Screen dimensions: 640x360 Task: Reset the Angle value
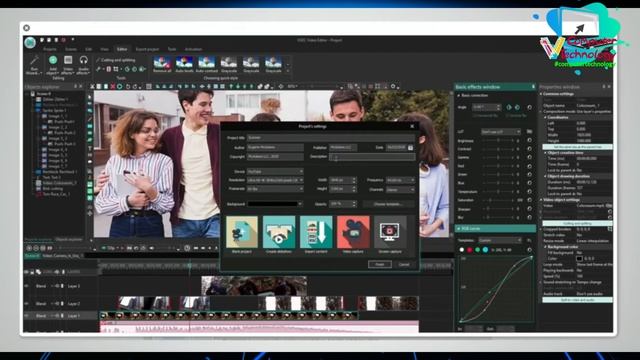(529, 107)
